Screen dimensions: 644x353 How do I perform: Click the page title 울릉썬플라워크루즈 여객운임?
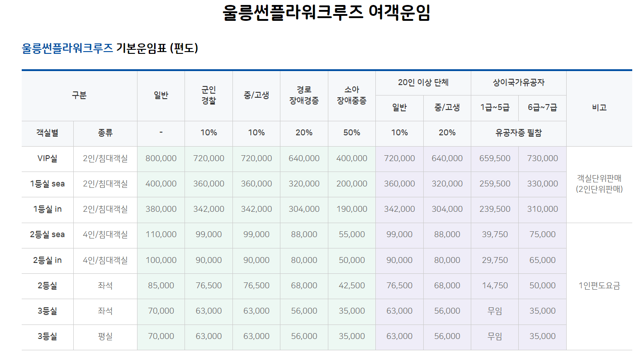(x=326, y=13)
